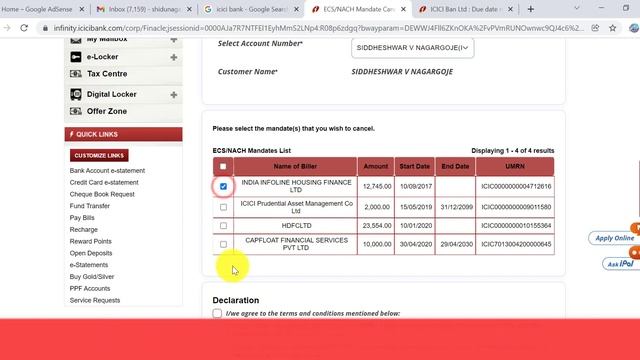The height and width of the screenshot is (360, 640).
Task: Click the Customize Links button
Action: pos(99,156)
